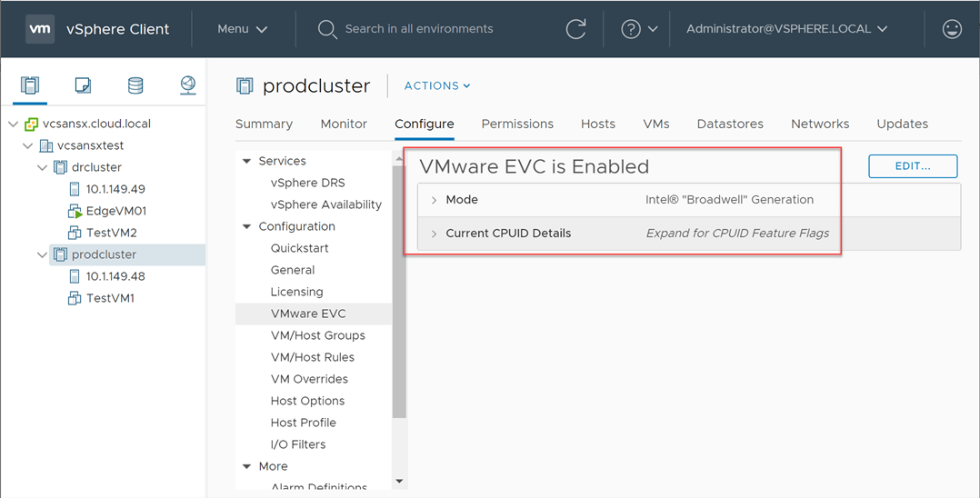Open the ACTIONS dropdown

(437, 85)
